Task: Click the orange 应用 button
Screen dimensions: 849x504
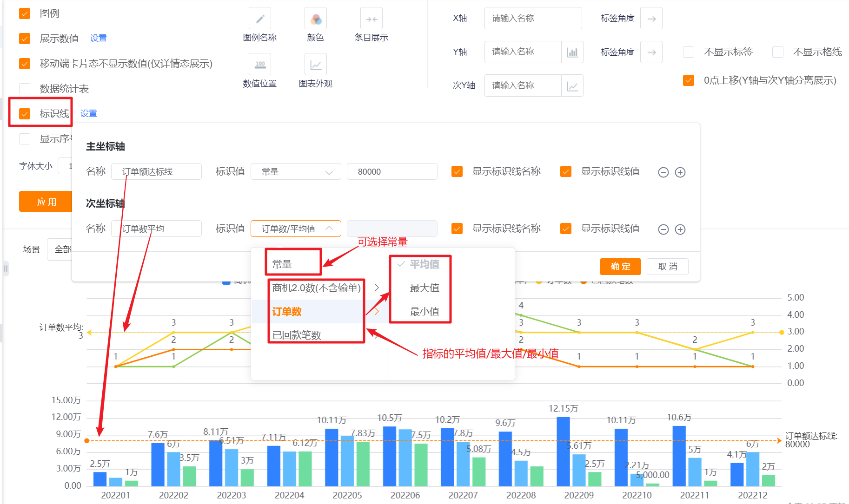Action: tap(46, 202)
